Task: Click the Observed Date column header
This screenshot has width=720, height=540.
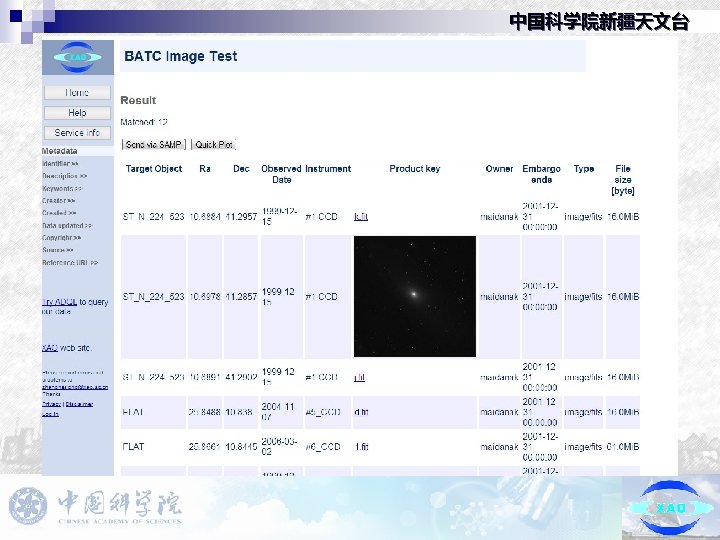Action: (281, 174)
